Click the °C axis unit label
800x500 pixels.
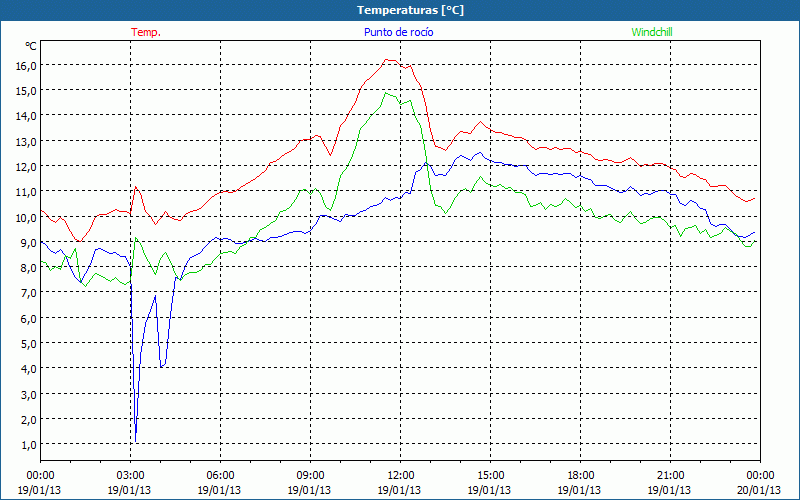pyautogui.click(x=31, y=46)
